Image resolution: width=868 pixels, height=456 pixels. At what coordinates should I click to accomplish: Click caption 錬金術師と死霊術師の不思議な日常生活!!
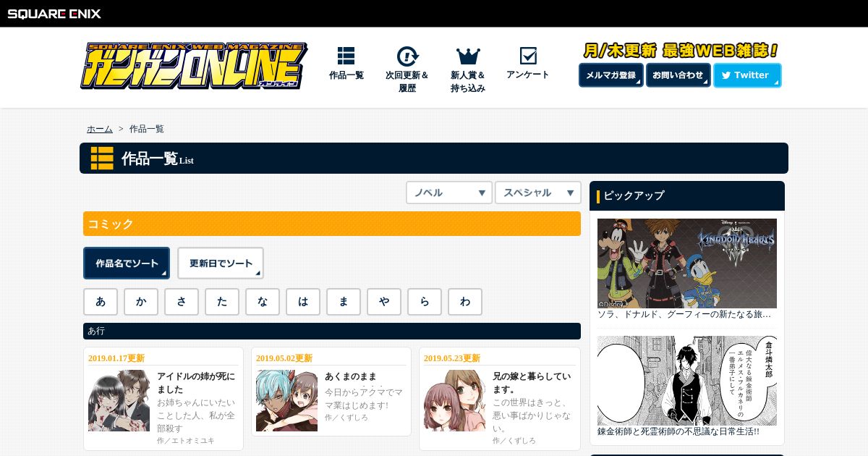tap(678, 431)
